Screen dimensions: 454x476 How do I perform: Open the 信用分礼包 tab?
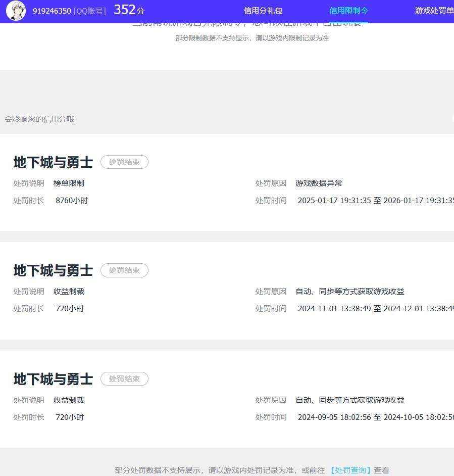point(263,11)
